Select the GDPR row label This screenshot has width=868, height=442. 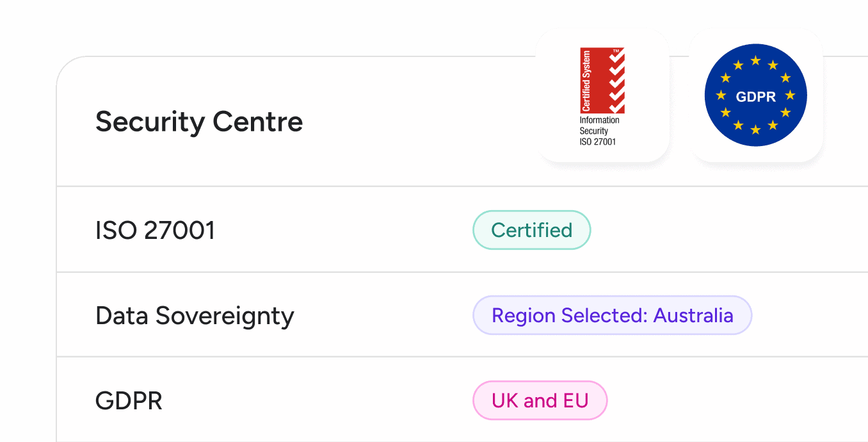(x=129, y=402)
